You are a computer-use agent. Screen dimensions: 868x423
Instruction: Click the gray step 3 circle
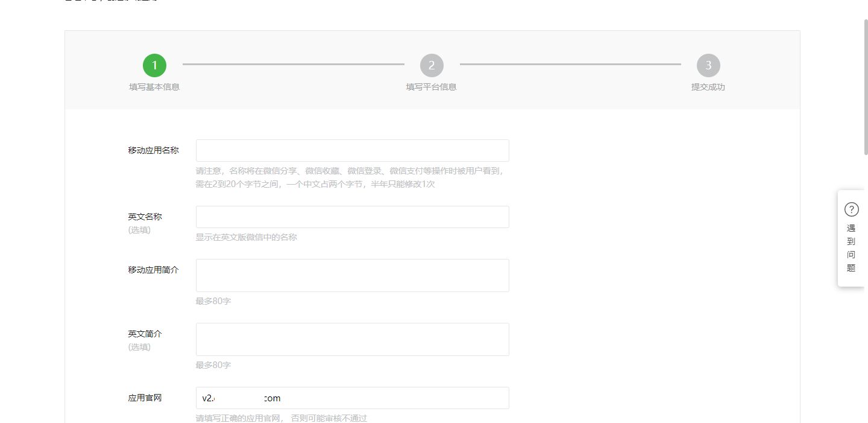click(x=708, y=65)
